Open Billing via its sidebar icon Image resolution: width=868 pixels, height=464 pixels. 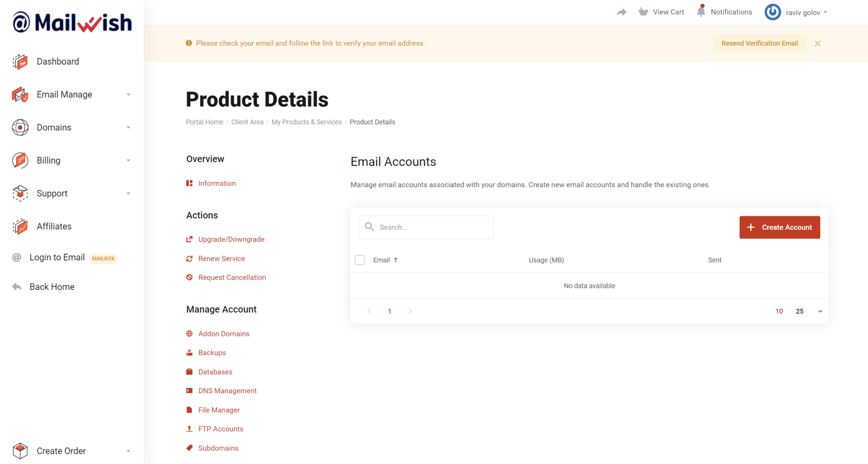(20, 160)
